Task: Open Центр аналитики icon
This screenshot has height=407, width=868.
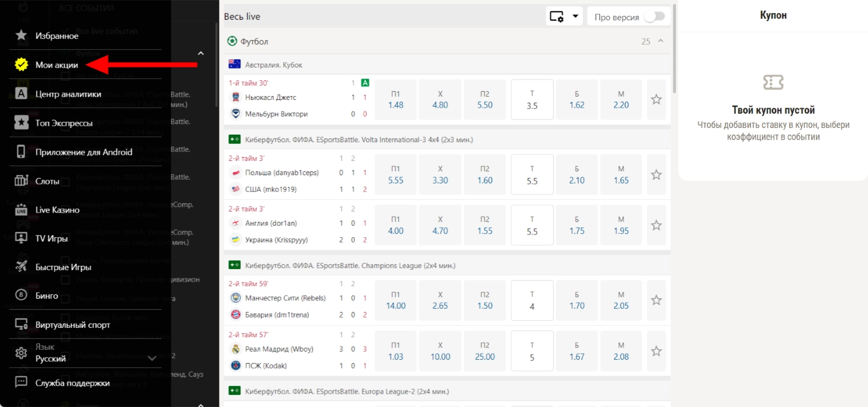Action: coord(21,93)
